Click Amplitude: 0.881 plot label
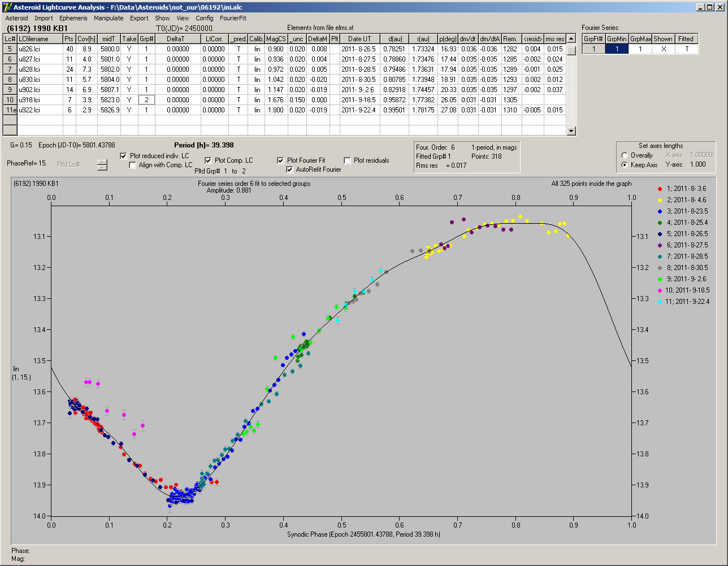Viewport: 728px width, 566px height. pyautogui.click(x=228, y=190)
